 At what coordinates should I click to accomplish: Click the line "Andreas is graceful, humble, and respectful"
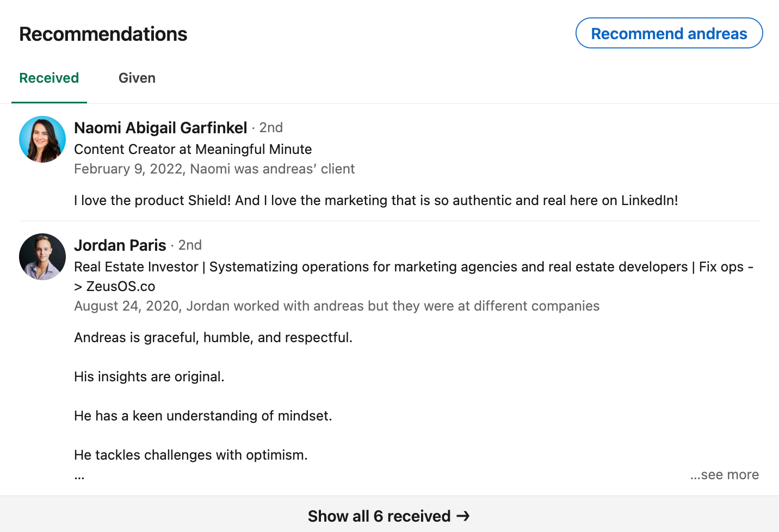point(213,338)
